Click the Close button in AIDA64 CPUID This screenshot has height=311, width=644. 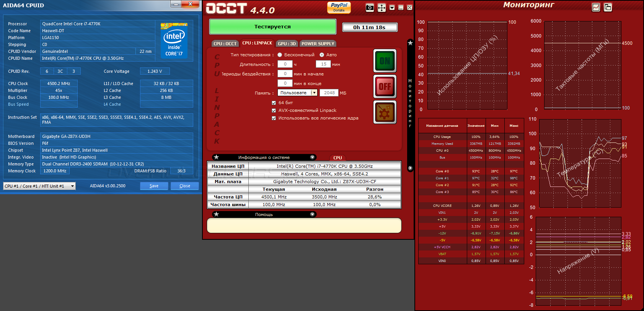(185, 186)
